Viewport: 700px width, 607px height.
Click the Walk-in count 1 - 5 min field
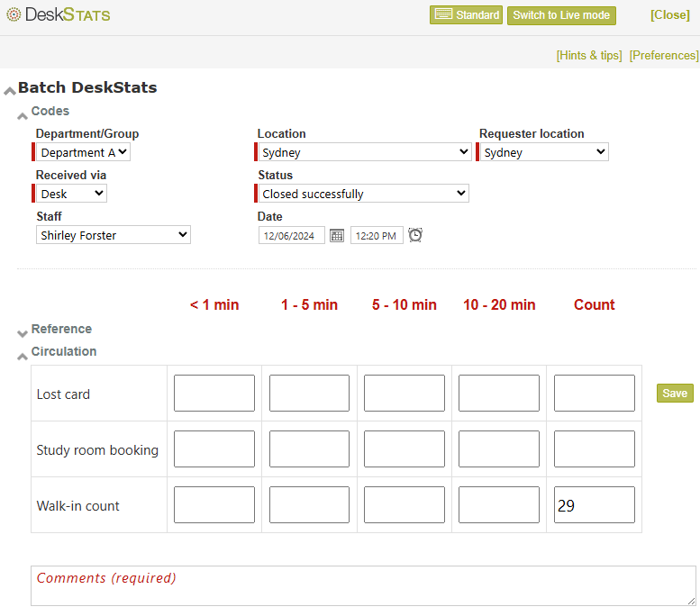tap(309, 505)
